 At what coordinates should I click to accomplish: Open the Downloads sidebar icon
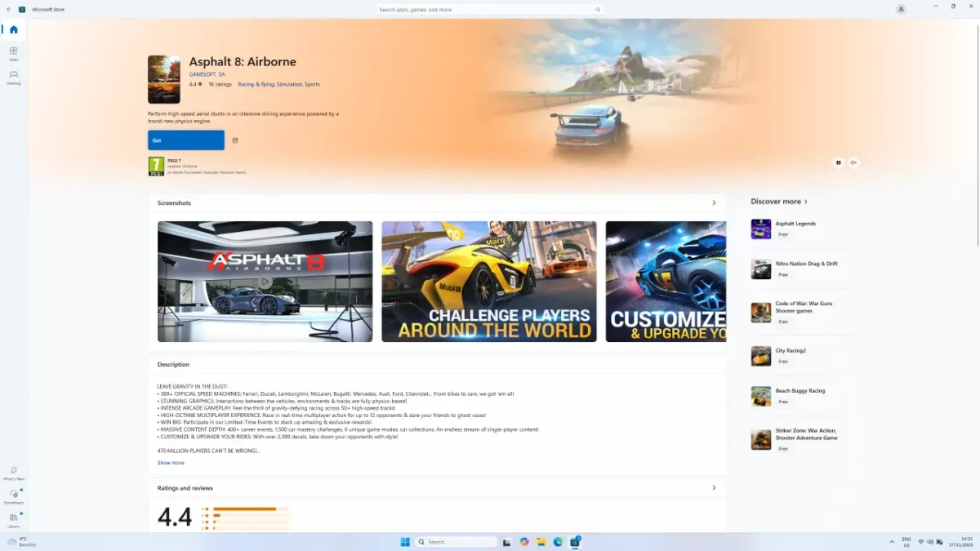tap(13, 495)
